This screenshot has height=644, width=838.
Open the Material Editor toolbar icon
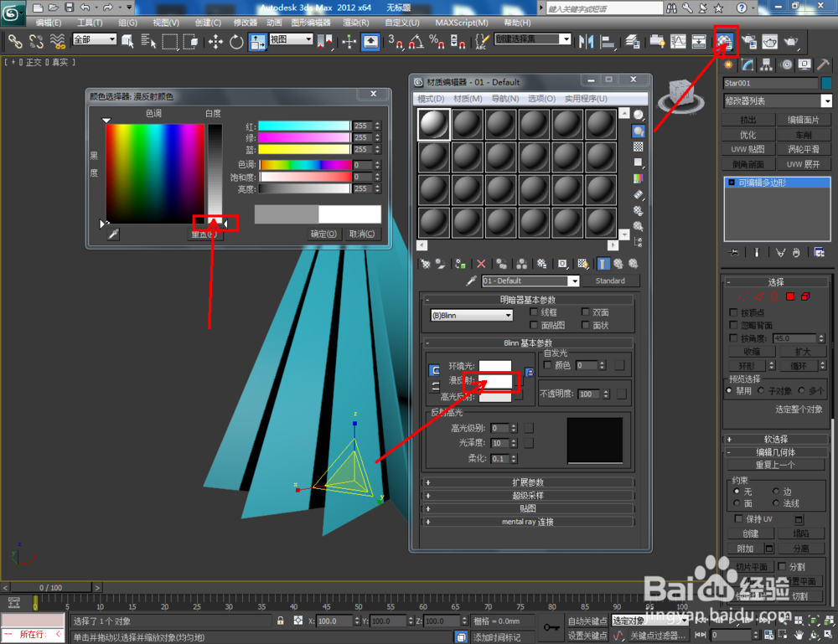[x=725, y=41]
